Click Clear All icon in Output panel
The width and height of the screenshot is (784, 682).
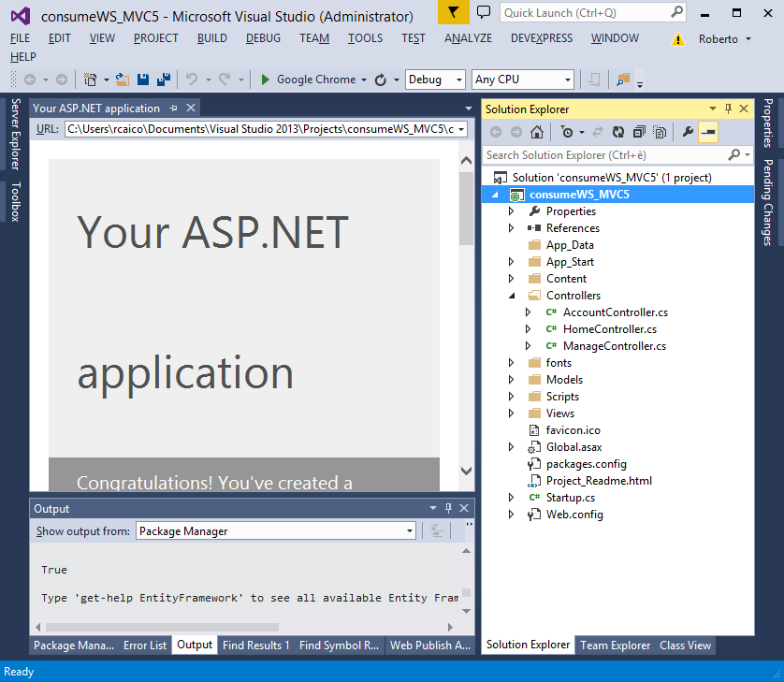coord(437,530)
